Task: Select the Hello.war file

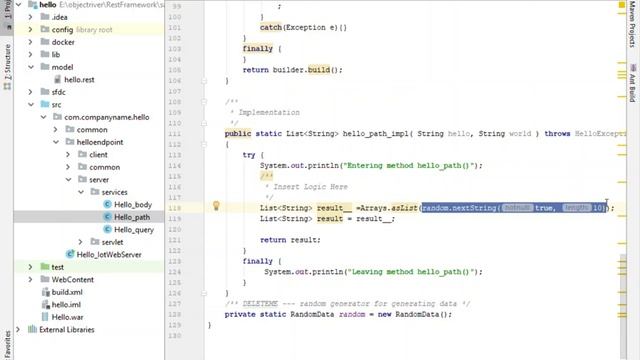Action: click(x=67, y=317)
